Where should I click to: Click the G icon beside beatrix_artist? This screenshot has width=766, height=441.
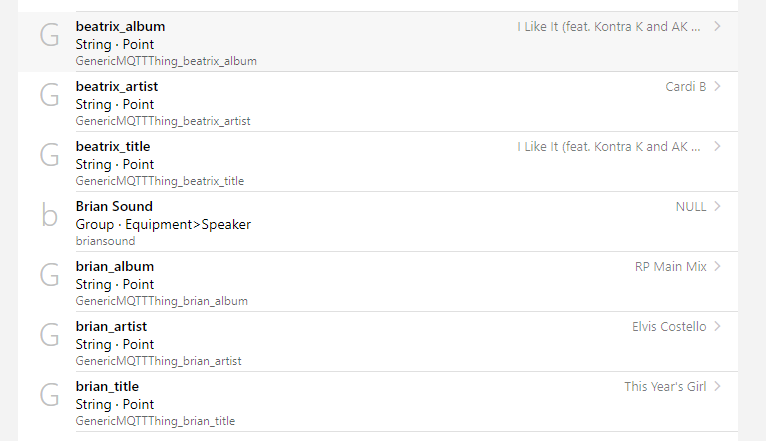point(49,96)
